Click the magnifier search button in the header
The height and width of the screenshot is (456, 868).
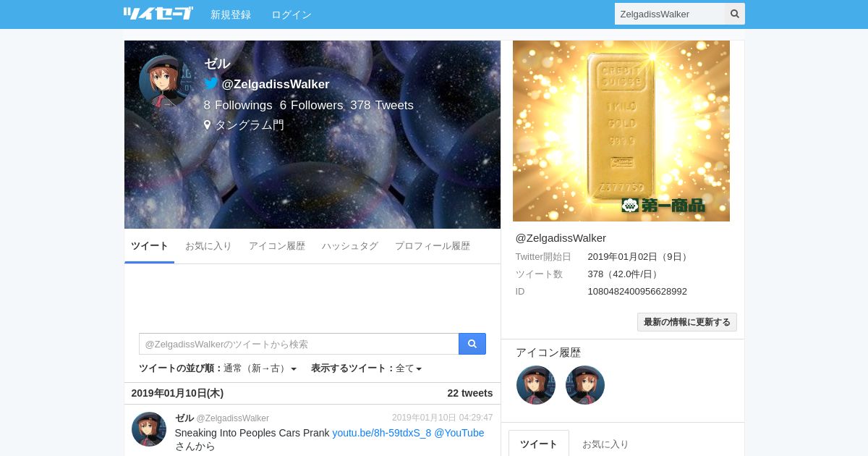[735, 14]
